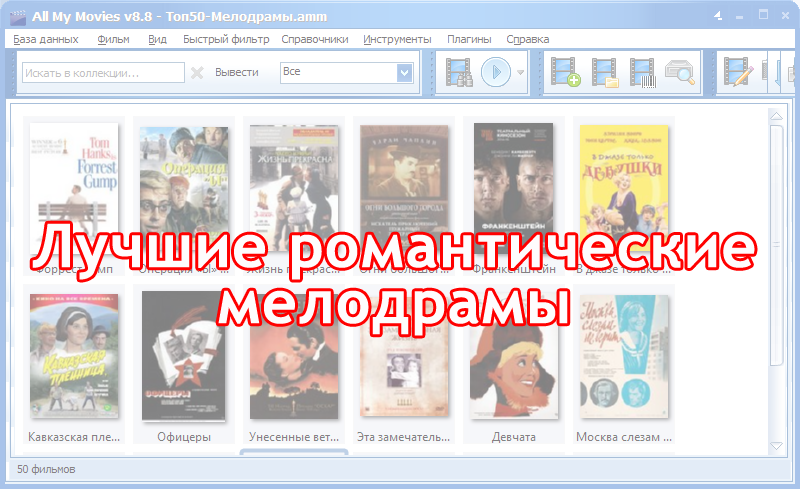Open the 'Фильм' menu
This screenshot has height=489, width=800.
[114, 40]
